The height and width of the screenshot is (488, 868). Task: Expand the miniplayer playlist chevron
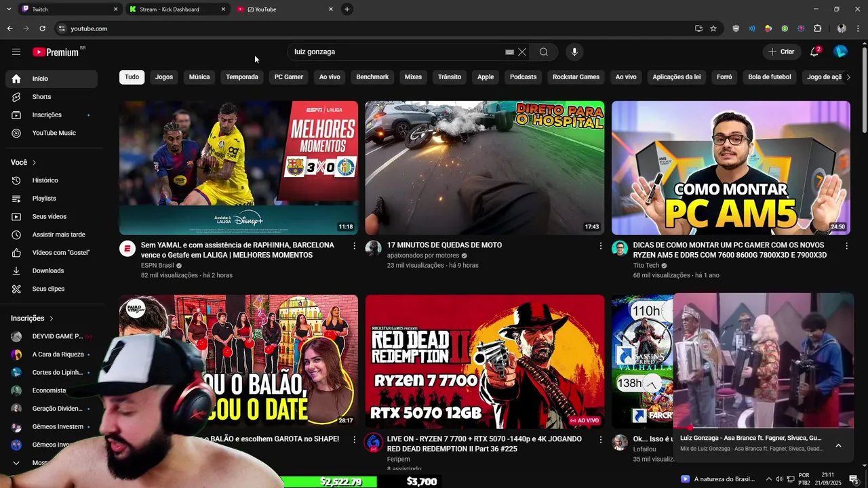point(838,445)
